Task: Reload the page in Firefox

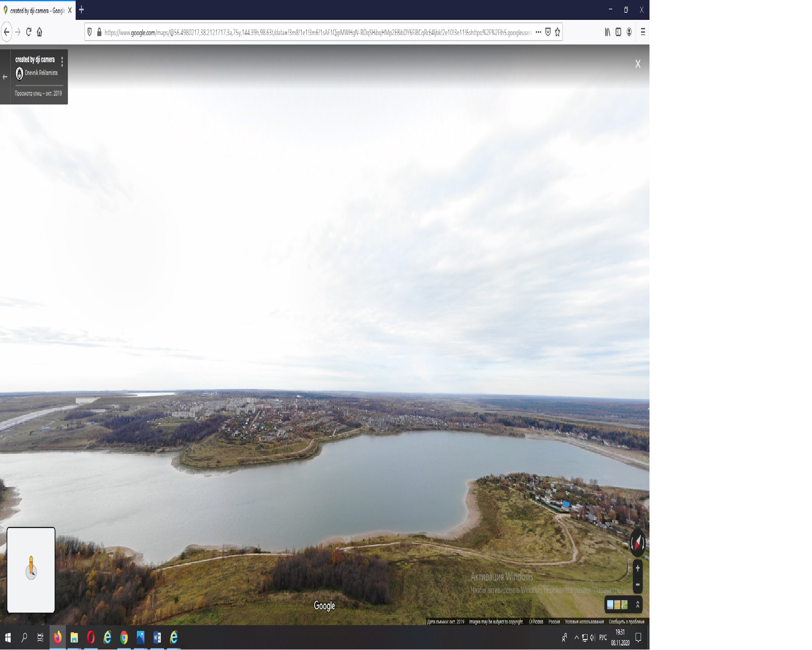Action: [x=29, y=32]
